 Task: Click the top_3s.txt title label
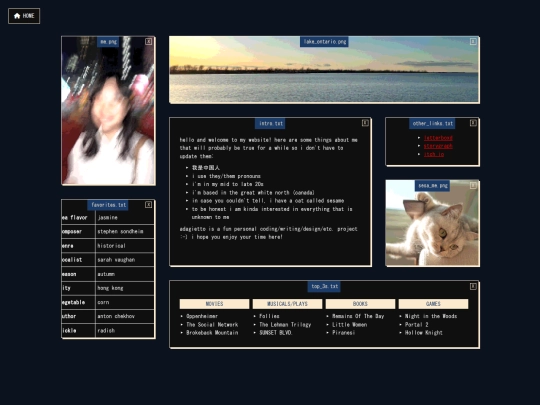pos(324,287)
